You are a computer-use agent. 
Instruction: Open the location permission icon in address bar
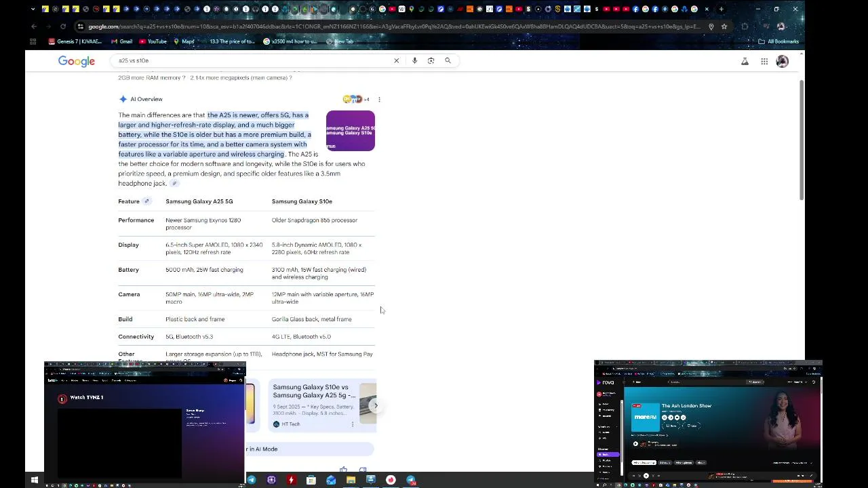coord(711,26)
